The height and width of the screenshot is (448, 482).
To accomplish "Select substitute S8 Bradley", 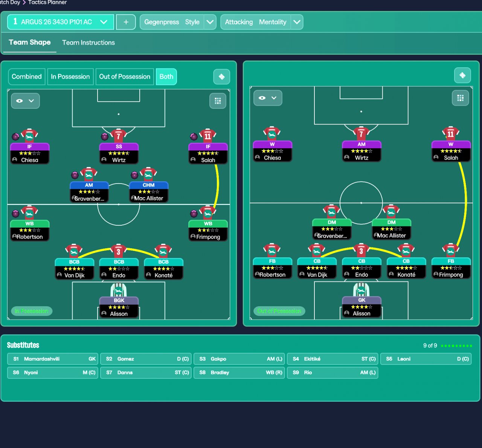I will click(x=239, y=372).
